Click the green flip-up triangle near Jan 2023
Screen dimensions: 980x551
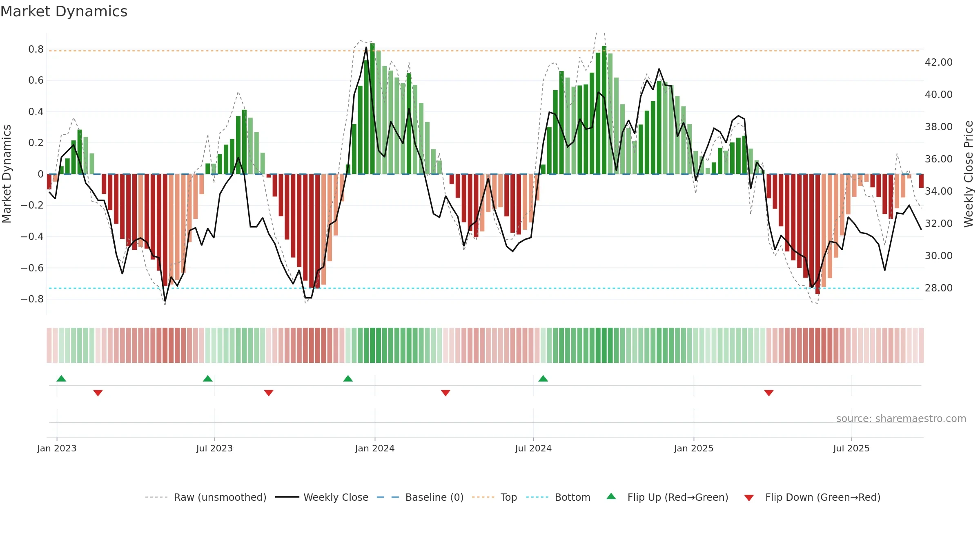[x=61, y=378]
